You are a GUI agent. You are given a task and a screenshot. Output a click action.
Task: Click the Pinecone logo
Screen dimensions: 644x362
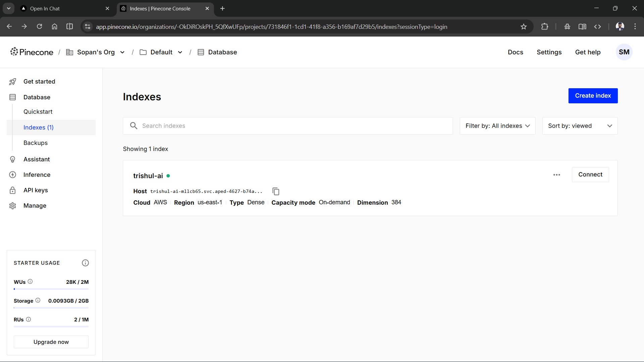tap(32, 52)
